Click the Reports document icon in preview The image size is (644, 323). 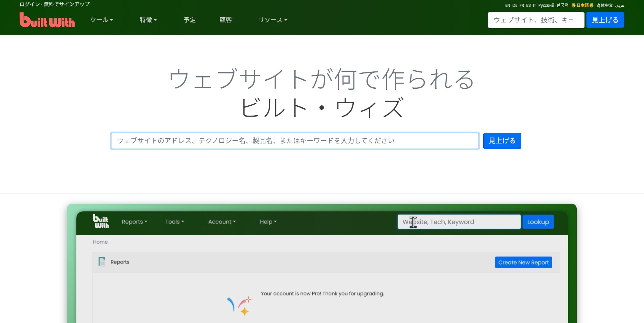pyautogui.click(x=102, y=262)
